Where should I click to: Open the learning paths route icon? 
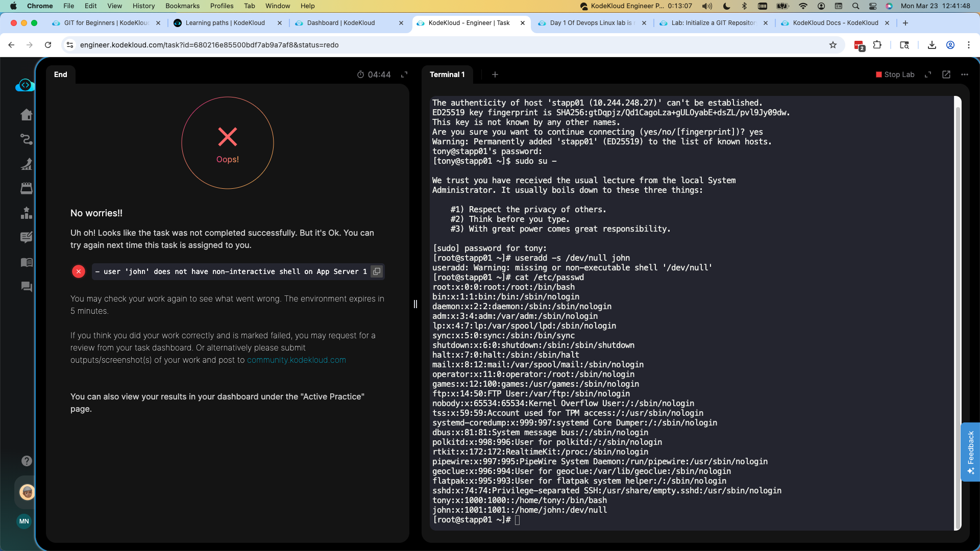click(x=27, y=139)
